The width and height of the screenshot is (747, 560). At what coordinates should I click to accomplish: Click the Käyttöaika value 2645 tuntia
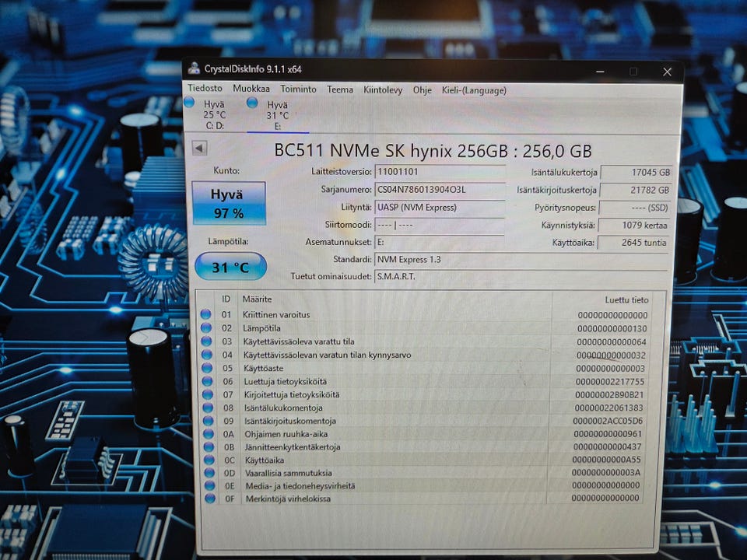click(633, 243)
